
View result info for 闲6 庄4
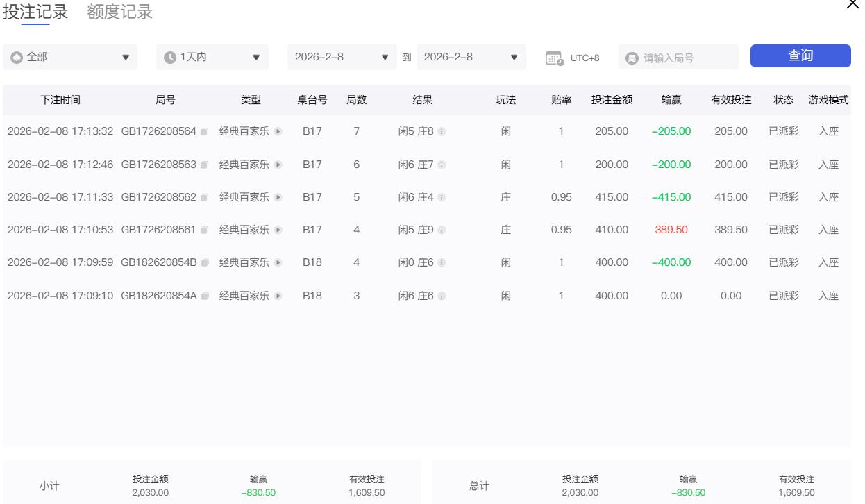[x=442, y=198]
